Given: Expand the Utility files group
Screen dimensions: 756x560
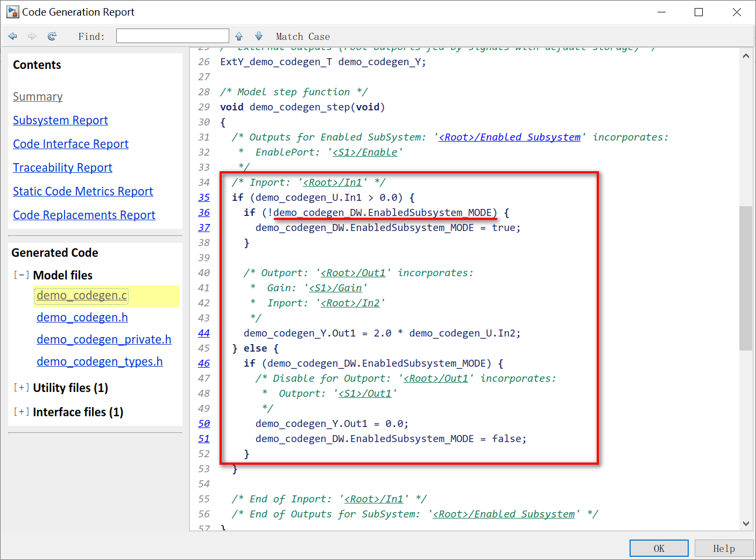Looking at the screenshot, I should coord(21,388).
